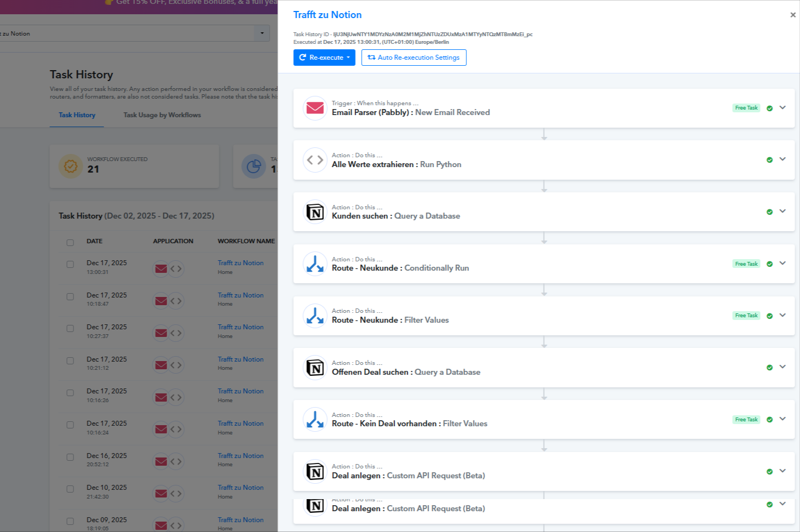800x532 pixels.
Task: Expand the New Email Received trigger step
Action: (x=782, y=107)
